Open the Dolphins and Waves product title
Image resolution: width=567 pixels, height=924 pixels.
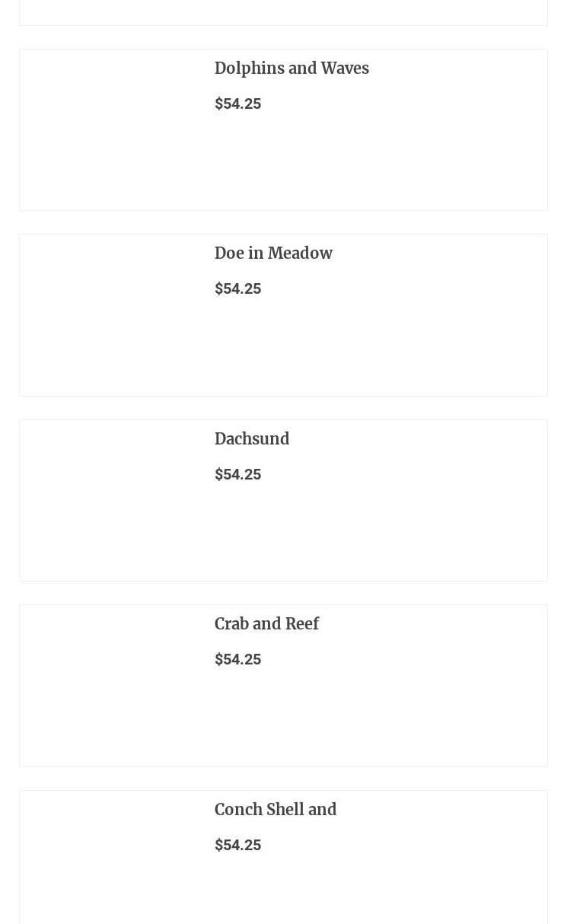pyautogui.click(x=291, y=69)
